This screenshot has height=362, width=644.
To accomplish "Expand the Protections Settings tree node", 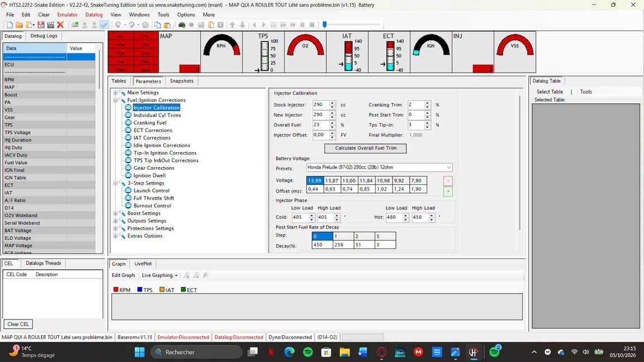I will (115, 228).
